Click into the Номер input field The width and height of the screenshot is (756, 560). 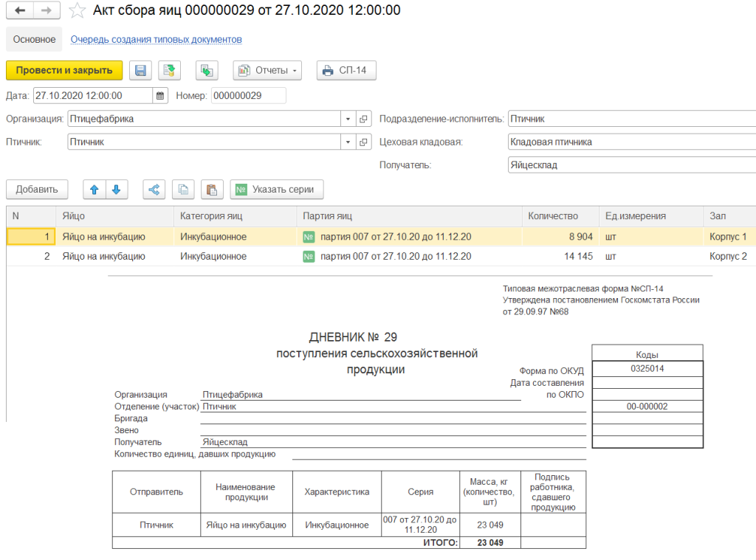[248, 95]
